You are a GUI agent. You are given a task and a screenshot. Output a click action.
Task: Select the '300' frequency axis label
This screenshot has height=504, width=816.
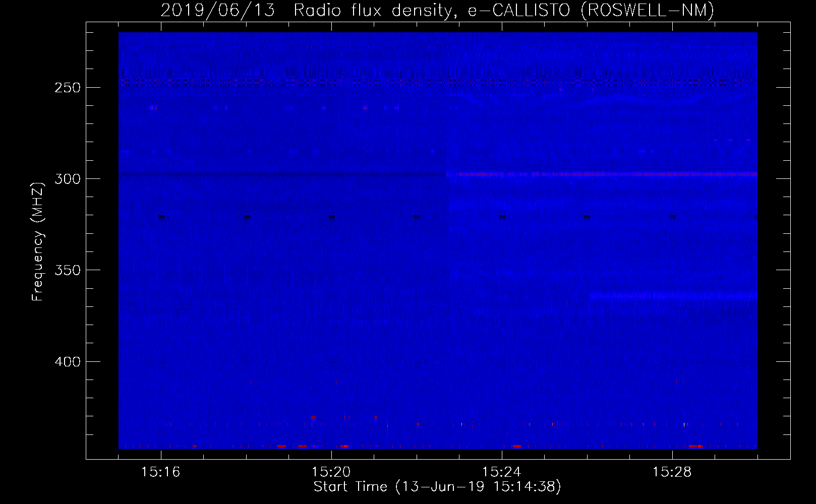[68, 179]
